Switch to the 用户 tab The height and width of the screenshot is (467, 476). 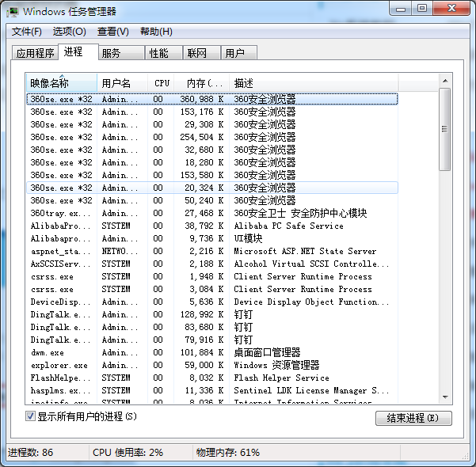coord(239,53)
